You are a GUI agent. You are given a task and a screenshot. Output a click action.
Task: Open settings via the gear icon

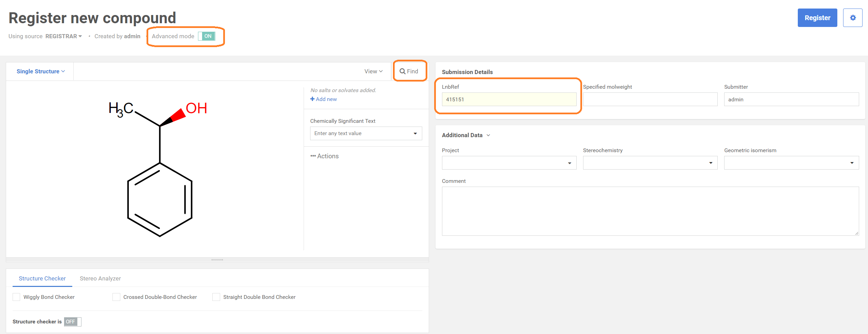[x=852, y=18]
